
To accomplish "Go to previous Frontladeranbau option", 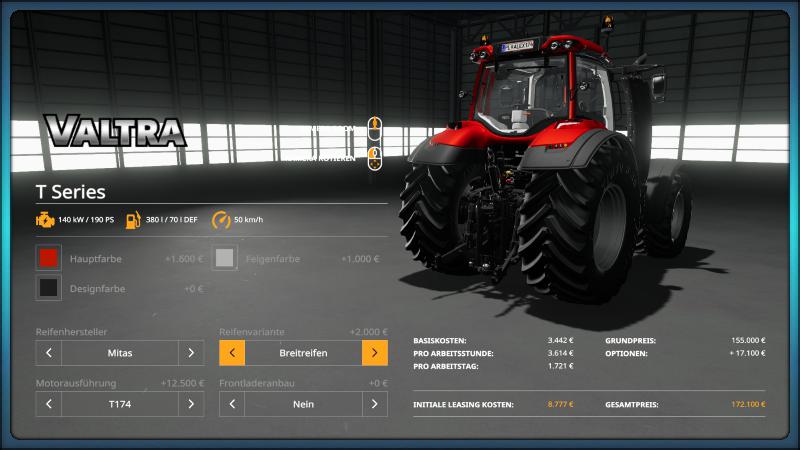I will (x=232, y=404).
